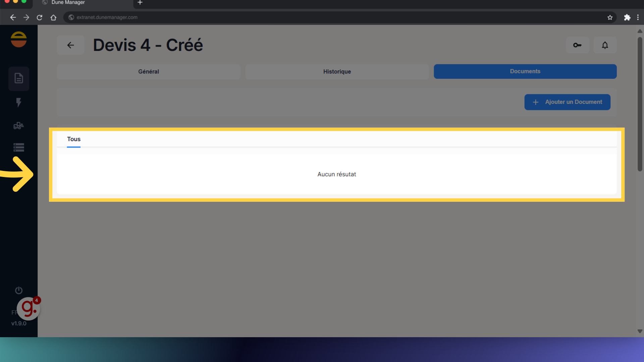Click the browser reload button
Screen dimensions: 644x362
tap(40, 17)
